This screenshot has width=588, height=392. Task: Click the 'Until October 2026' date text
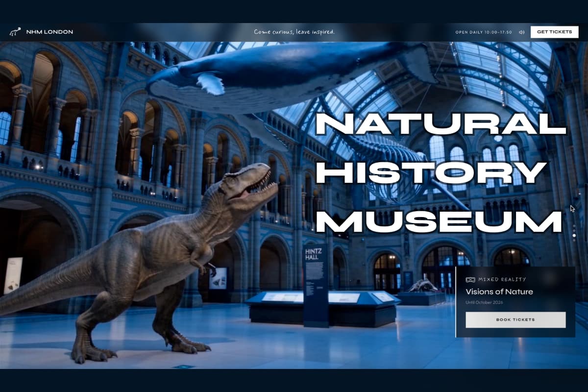[485, 302]
